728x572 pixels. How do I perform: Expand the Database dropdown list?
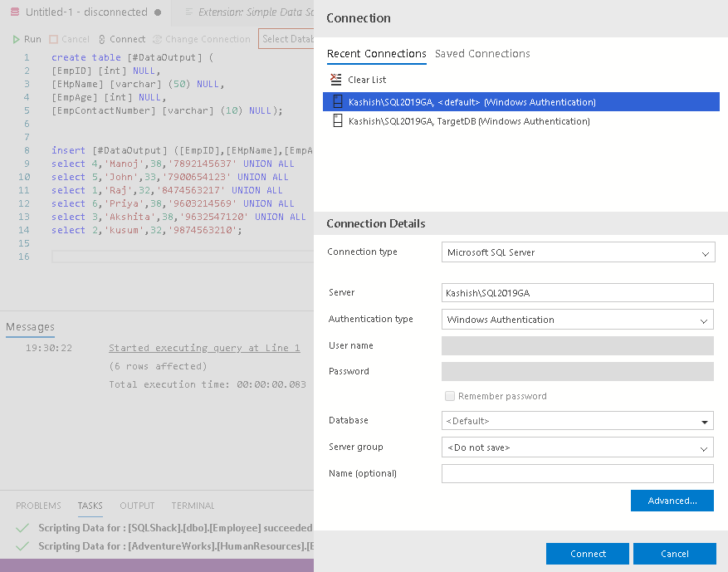(705, 422)
